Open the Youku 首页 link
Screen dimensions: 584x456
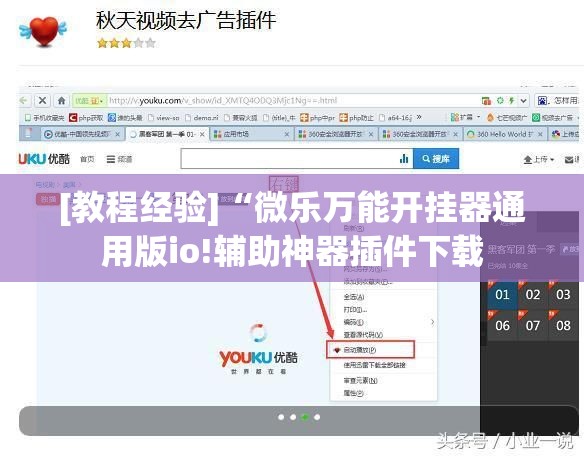87,159
